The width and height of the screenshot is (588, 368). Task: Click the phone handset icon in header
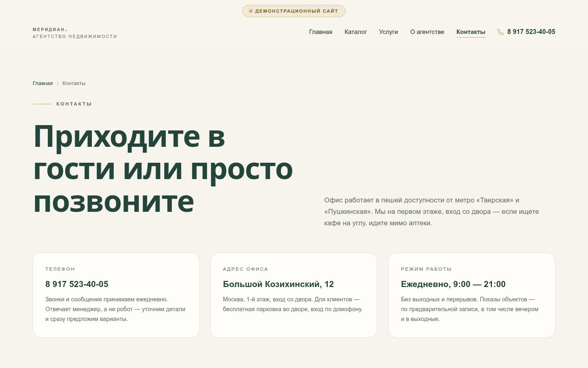point(500,32)
